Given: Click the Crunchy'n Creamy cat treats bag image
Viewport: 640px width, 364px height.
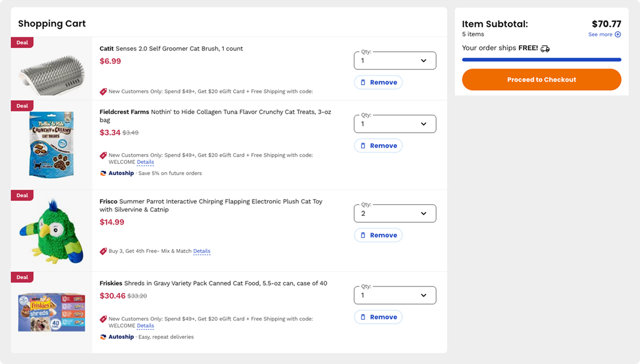Looking at the screenshot, I should click(x=51, y=145).
